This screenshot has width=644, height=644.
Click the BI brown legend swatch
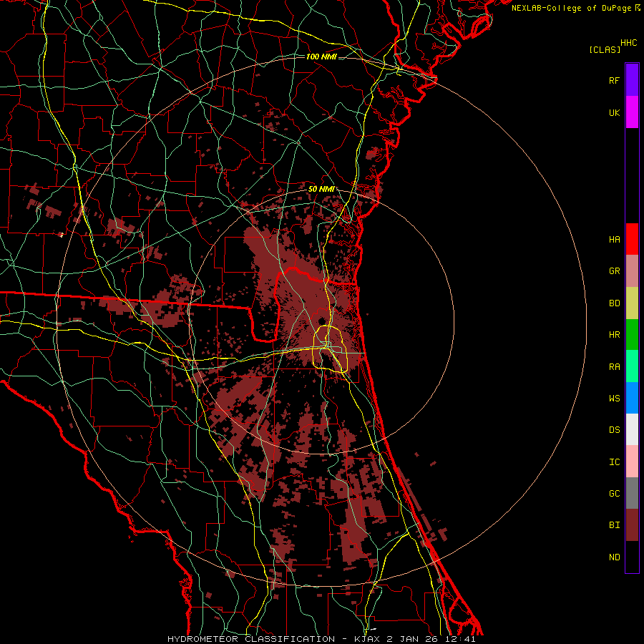point(632,525)
